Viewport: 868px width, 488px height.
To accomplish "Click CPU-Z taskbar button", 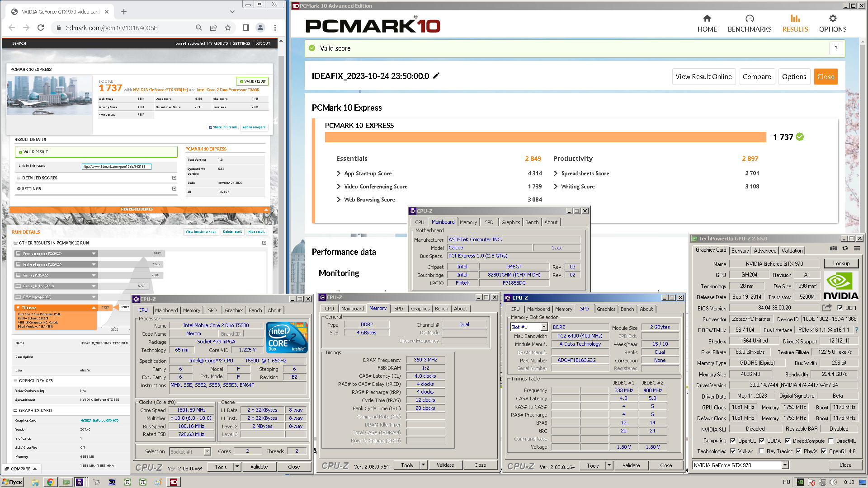I will point(80,482).
